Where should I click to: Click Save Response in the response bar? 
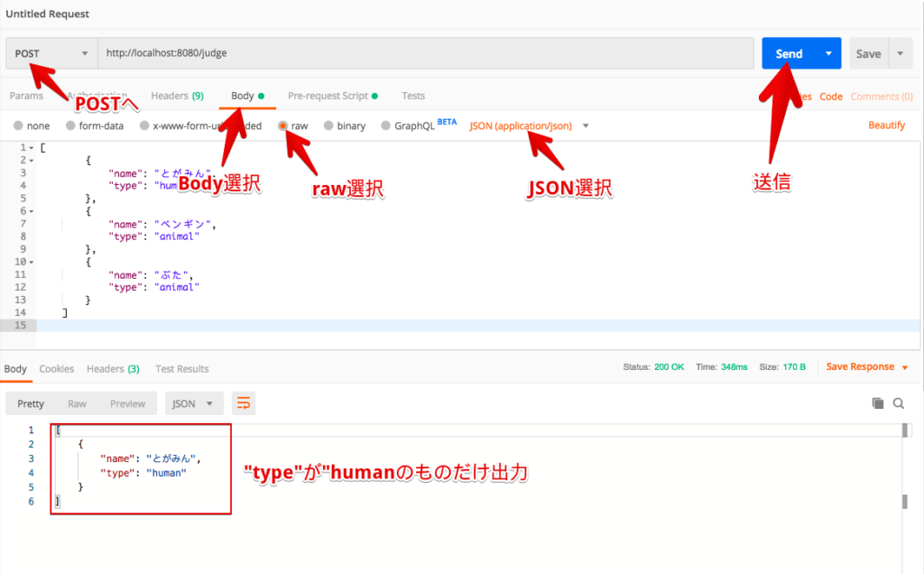(860, 366)
